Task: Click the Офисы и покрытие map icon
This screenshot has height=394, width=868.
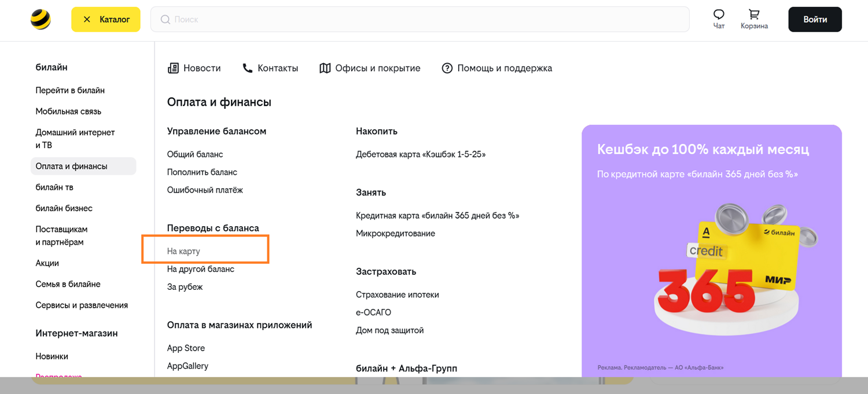Action: click(x=325, y=68)
